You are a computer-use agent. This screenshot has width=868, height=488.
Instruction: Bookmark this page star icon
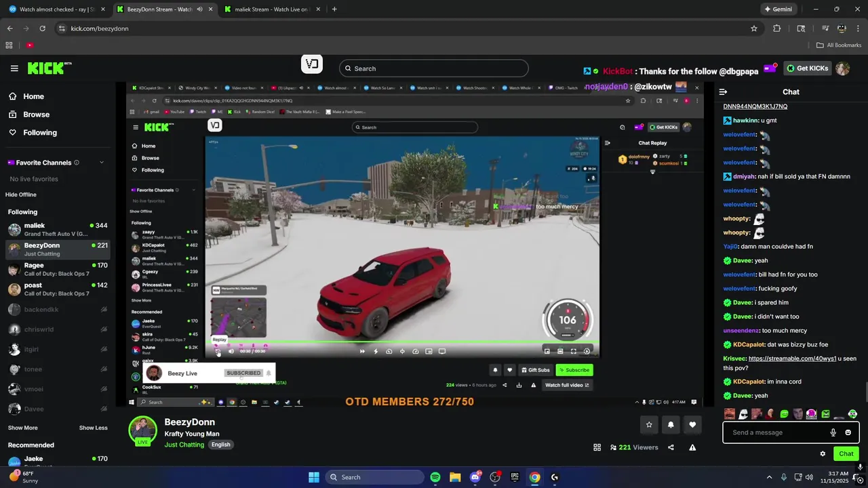click(753, 28)
